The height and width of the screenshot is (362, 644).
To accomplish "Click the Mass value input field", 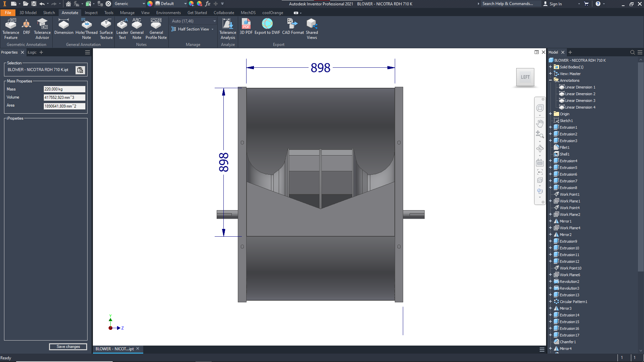I will tap(64, 89).
